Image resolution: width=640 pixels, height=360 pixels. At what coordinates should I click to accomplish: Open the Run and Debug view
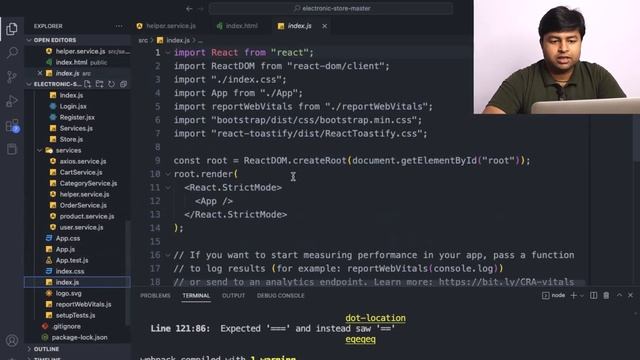pos(12,101)
